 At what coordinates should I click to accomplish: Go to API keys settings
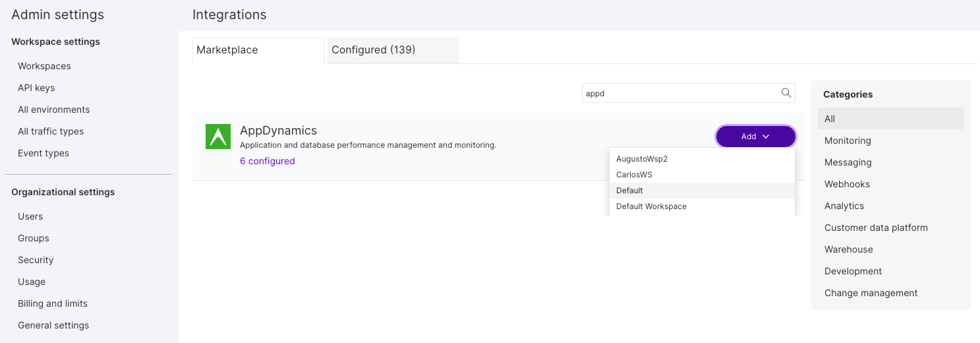[36, 88]
